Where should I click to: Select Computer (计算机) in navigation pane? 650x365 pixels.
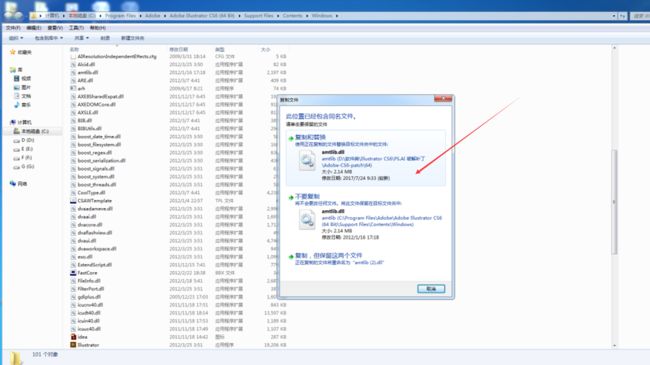coord(21,122)
